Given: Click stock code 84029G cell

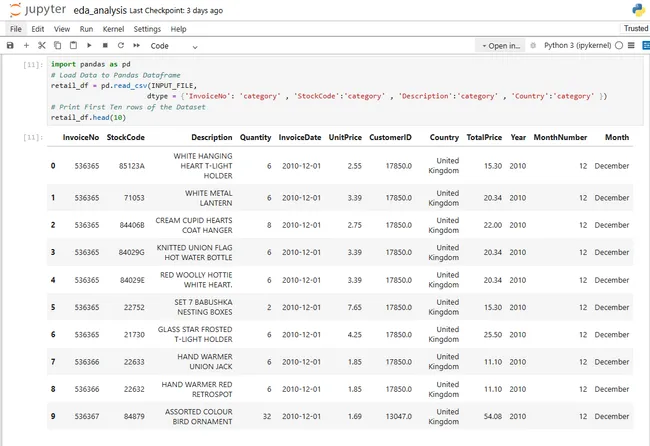Looking at the screenshot, I should tap(132, 252).
